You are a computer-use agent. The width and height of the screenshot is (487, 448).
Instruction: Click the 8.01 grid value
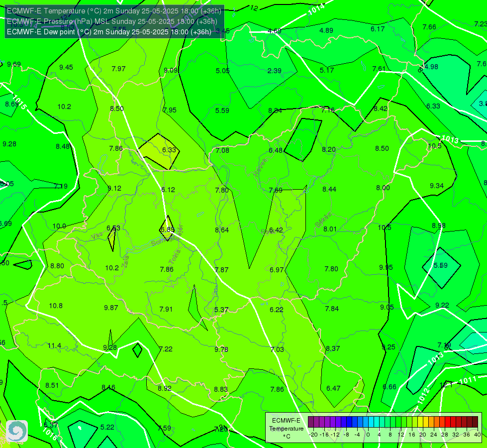330,229
